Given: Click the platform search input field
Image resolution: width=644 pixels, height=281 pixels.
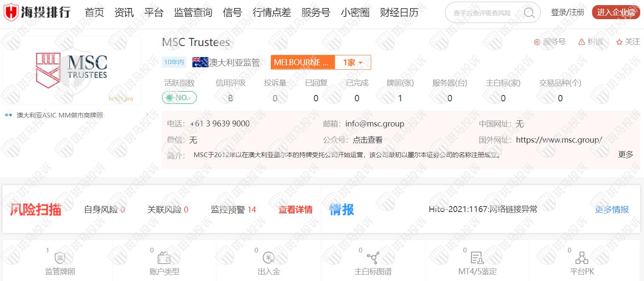Looking at the screenshot, I should pyautogui.click(x=482, y=13).
